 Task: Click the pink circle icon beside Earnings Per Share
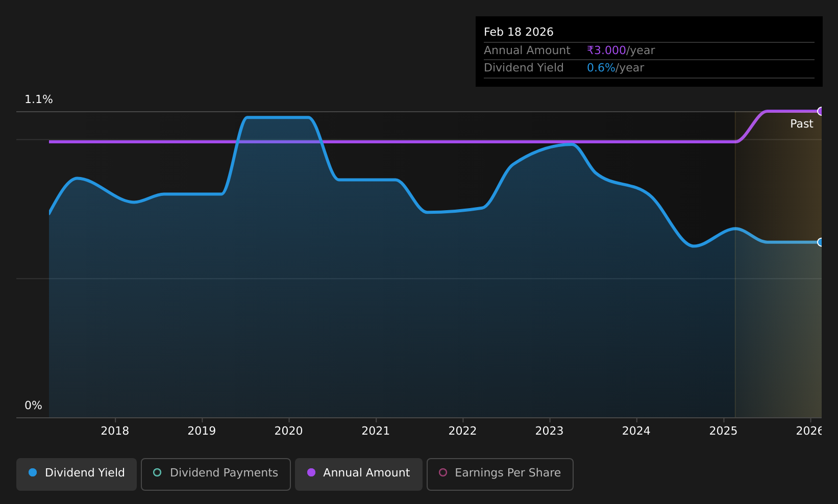click(x=443, y=472)
